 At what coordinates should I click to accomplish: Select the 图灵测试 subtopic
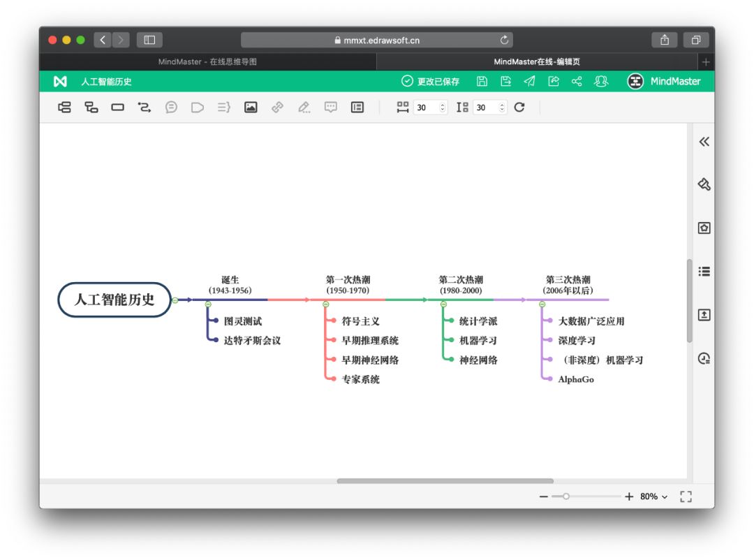pyautogui.click(x=243, y=321)
